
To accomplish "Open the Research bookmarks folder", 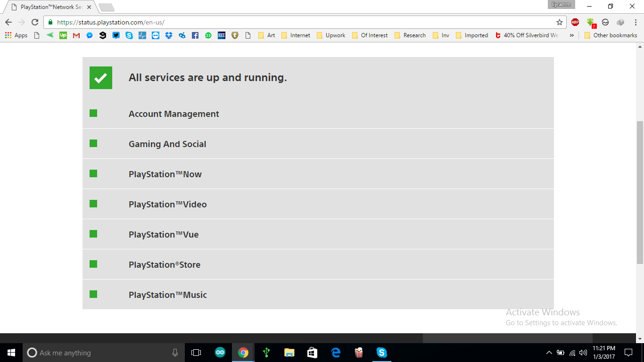I will click(x=410, y=35).
